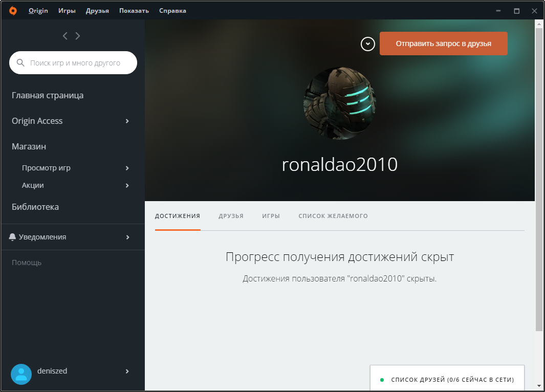Expand the Просмотр игр submenu
The height and width of the screenshot is (392, 545).
pyautogui.click(x=127, y=168)
